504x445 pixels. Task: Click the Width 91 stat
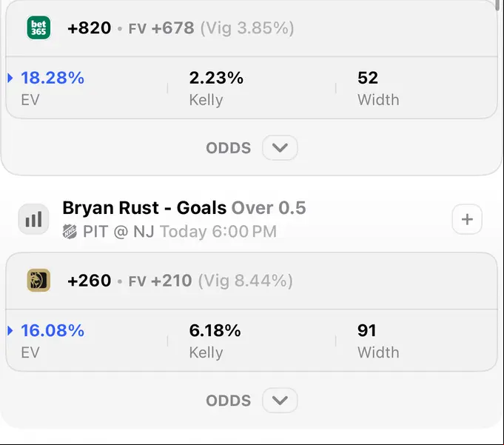pos(378,341)
